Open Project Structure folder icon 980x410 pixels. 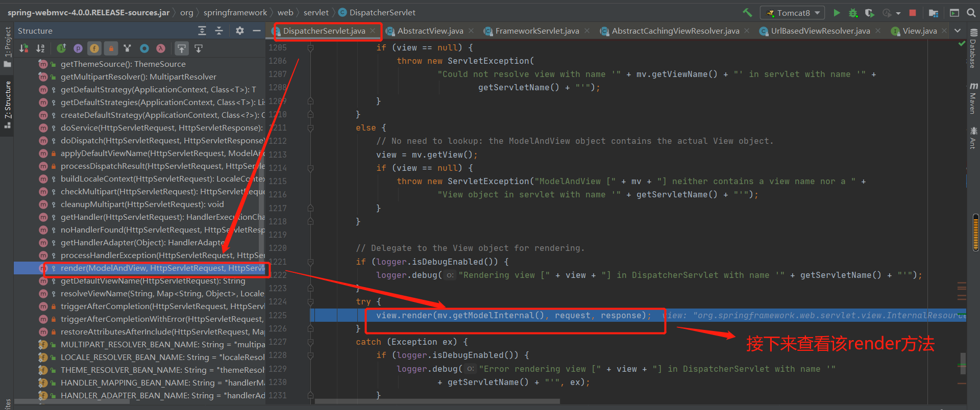[x=934, y=13]
